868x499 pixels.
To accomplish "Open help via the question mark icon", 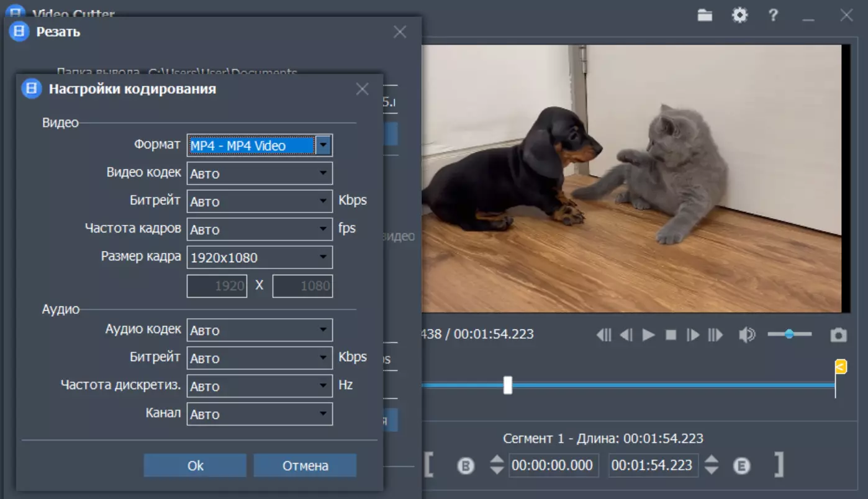I will [x=773, y=16].
